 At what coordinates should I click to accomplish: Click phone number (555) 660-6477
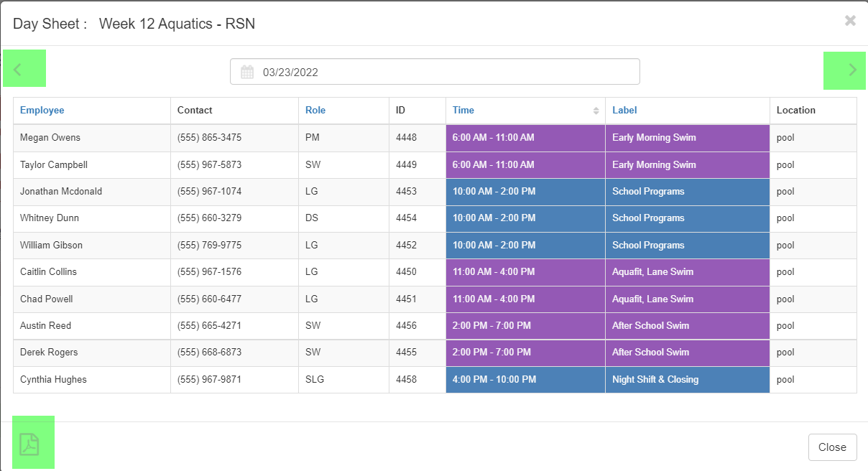click(209, 299)
